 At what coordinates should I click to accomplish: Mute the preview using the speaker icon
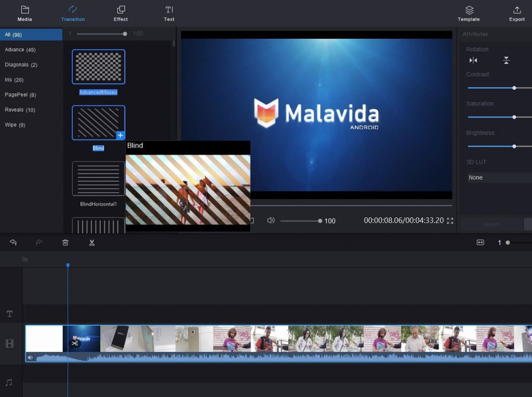pos(271,220)
